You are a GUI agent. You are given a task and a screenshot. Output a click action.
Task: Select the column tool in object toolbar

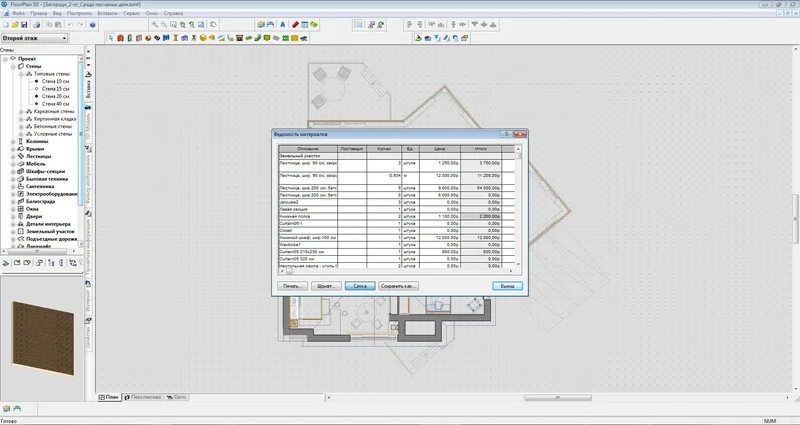176,38
